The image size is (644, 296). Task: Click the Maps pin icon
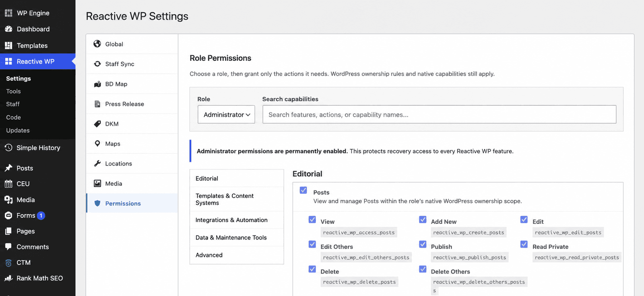point(97,144)
